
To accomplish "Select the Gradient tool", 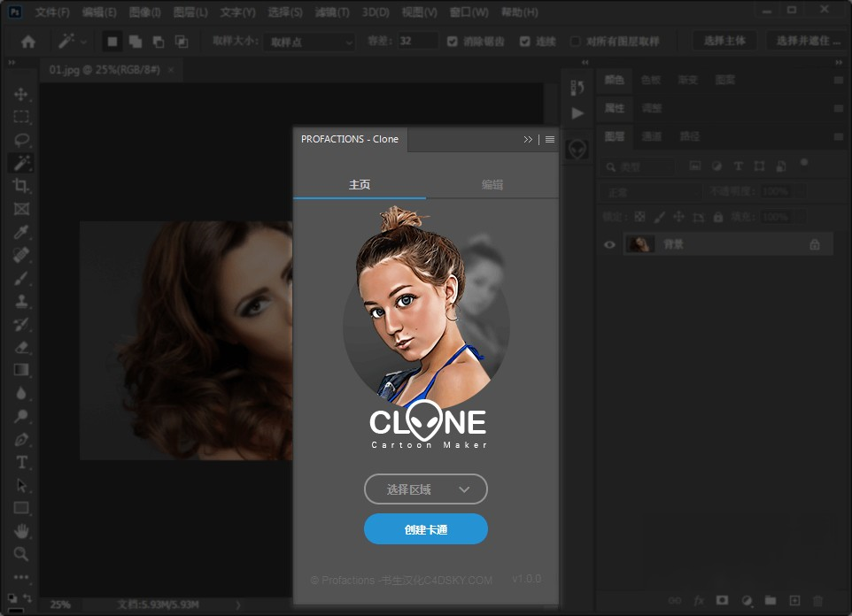I will pyautogui.click(x=21, y=370).
